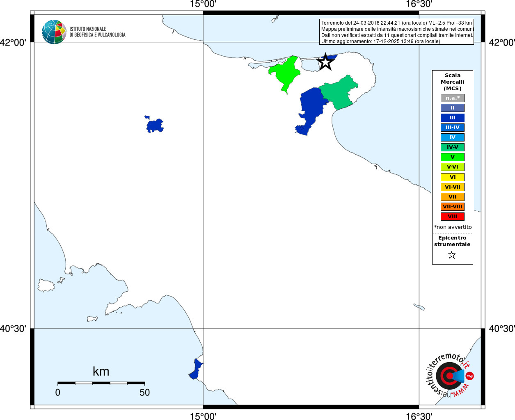
Task: Click 'Dati non verificati estratti' text line
Action: (397, 35)
